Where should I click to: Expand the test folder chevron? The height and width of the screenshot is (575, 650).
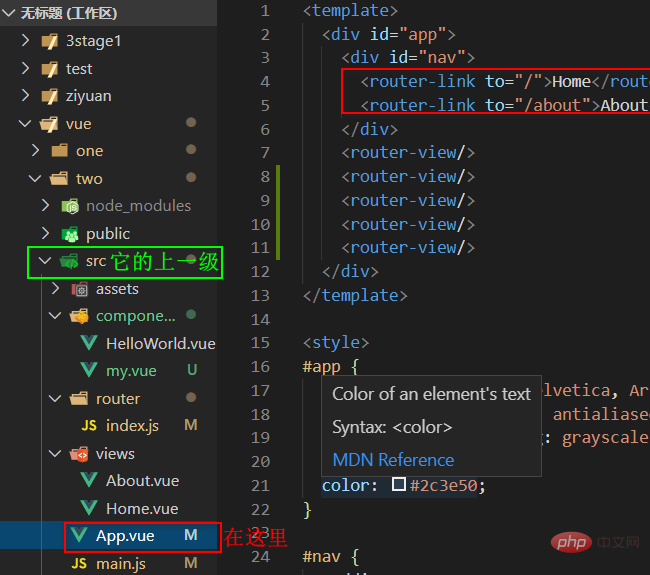(26, 68)
